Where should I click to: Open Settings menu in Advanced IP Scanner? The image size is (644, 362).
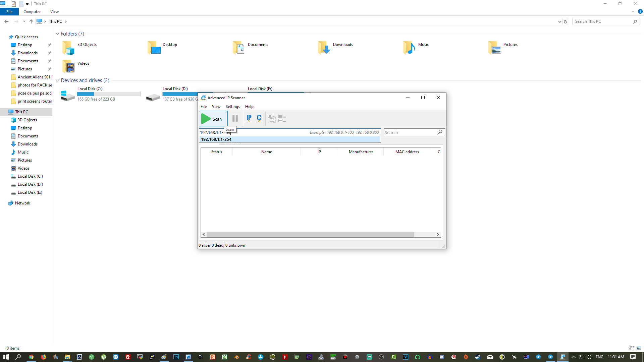point(233,107)
